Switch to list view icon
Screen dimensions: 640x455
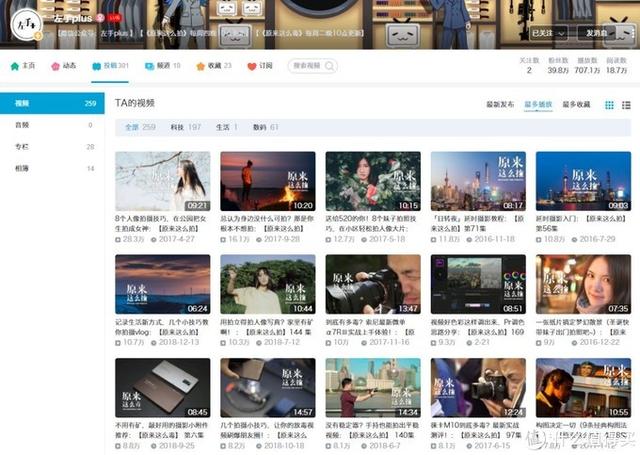click(x=626, y=105)
